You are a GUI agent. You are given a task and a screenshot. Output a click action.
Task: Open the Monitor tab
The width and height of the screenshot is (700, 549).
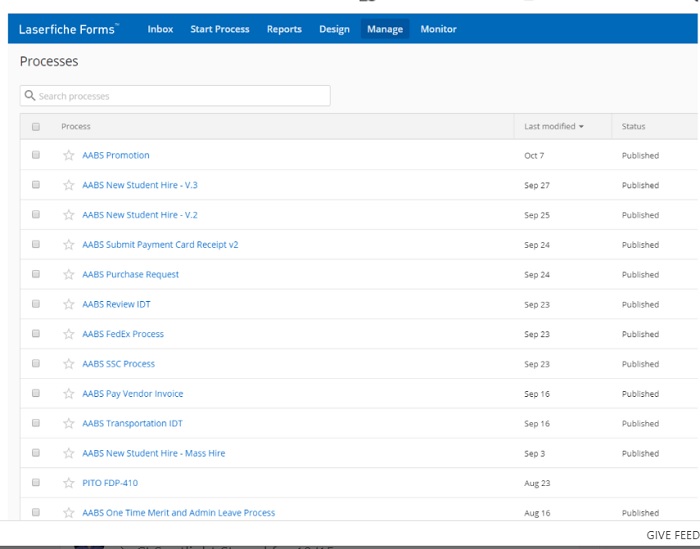click(x=438, y=29)
